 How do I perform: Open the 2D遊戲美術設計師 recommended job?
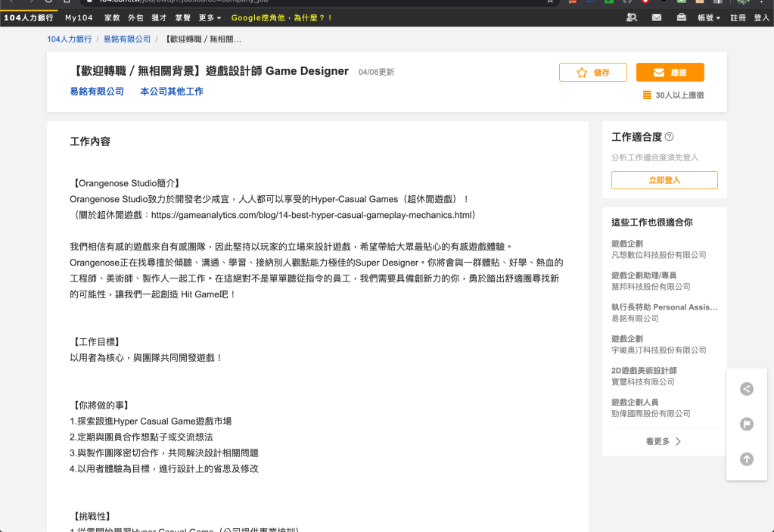click(644, 371)
